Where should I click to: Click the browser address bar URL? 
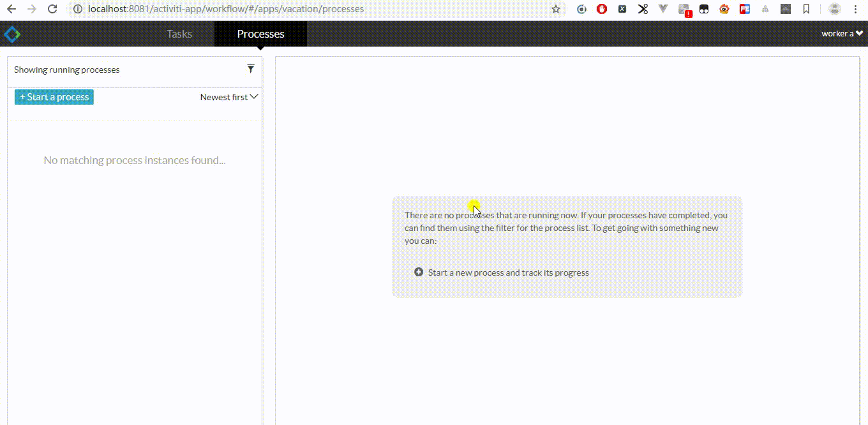(226, 10)
